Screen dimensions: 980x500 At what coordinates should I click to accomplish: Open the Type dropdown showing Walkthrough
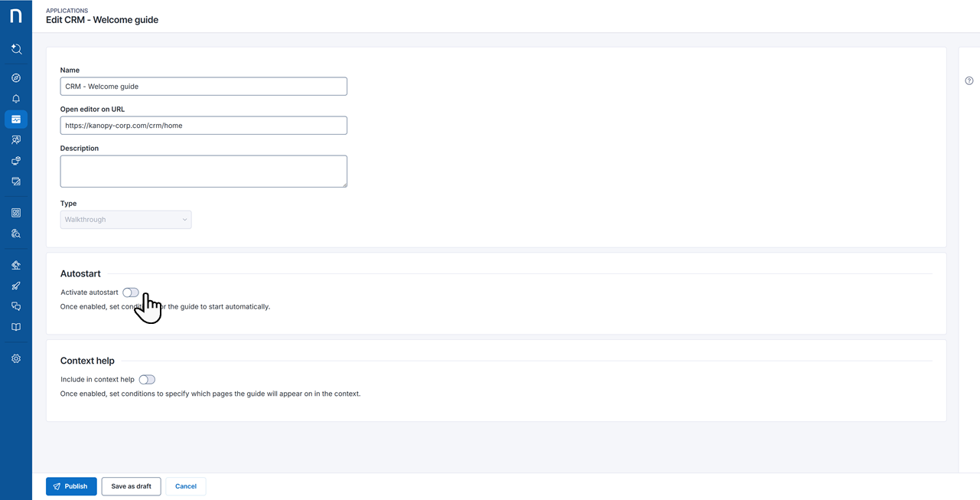(x=125, y=220)
